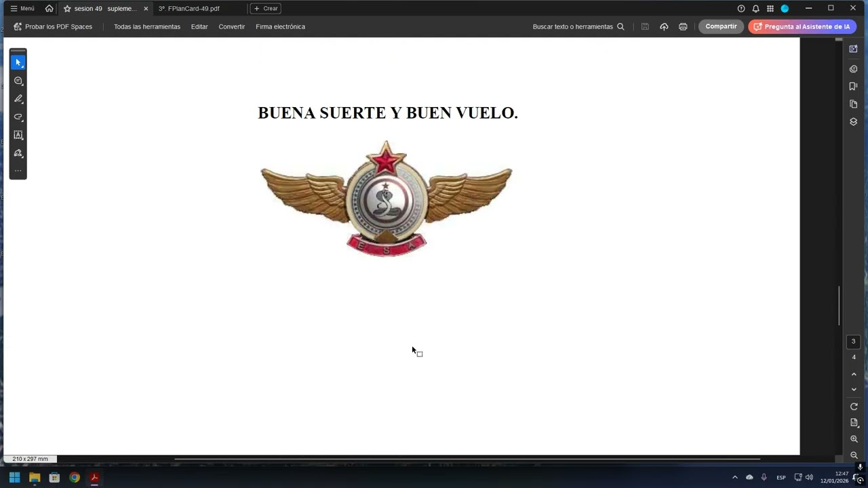The height and width of the screenshot is (488, 868).
Task: Open page thumbnails panel
Action: (x=854, y=104)
